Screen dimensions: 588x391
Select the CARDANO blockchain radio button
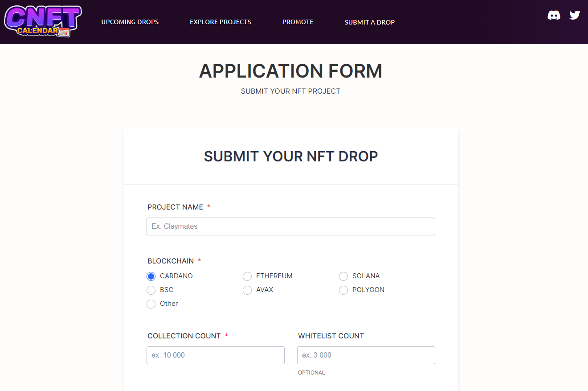click(151, 276)
